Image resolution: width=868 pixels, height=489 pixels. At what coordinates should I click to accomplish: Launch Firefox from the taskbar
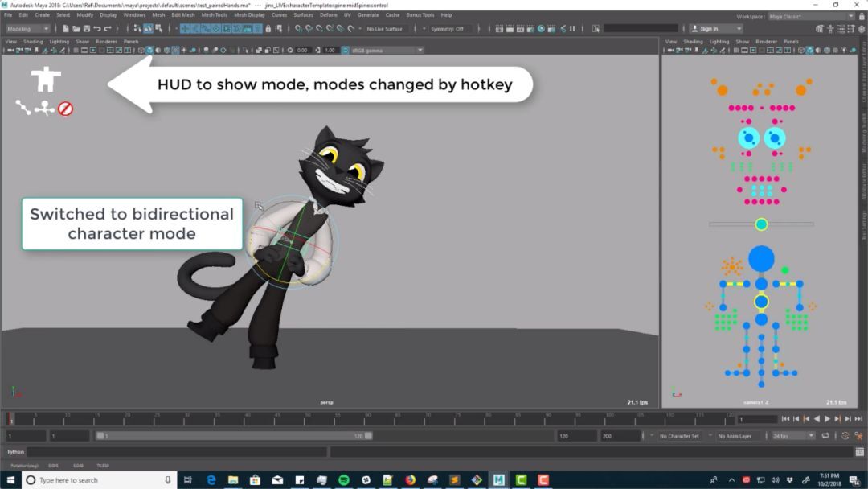coord(410,479)
